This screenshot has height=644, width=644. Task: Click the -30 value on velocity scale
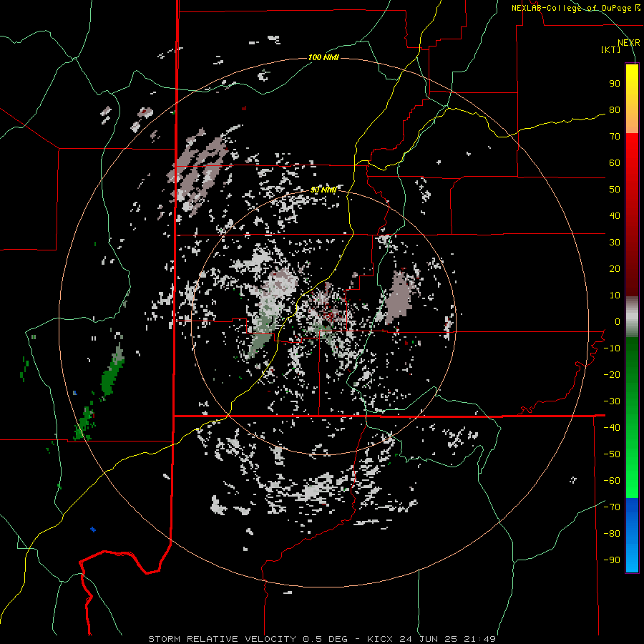point(612,401)
